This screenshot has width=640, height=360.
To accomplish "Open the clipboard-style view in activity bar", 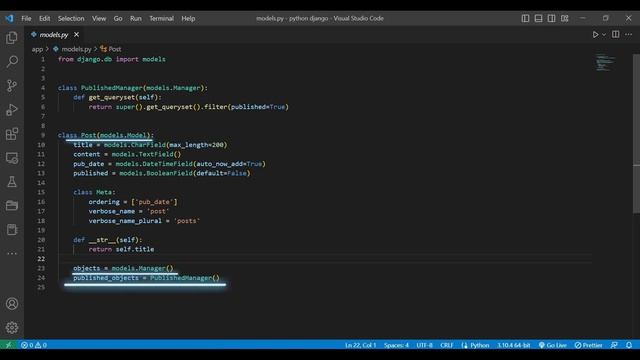I will click(12, 229).
